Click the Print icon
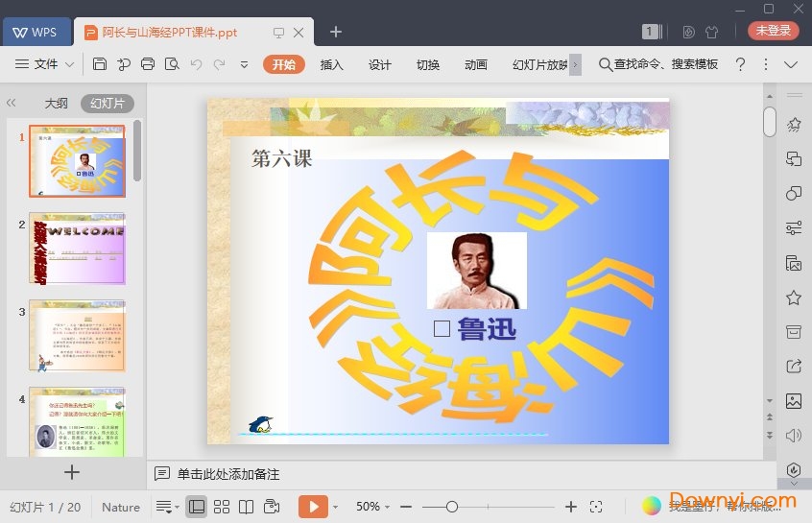This screenshot has width=812, height=523. 148,64
